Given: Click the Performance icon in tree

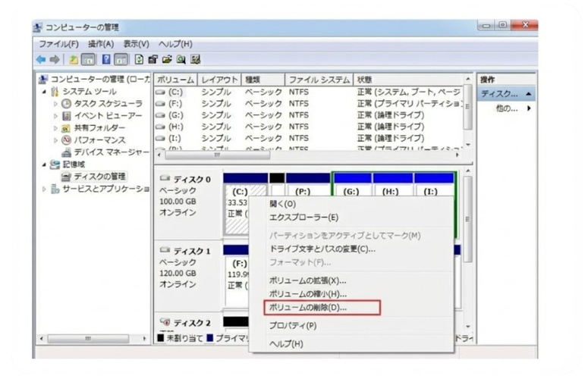Looking at the screenshot, I should coord(66,140).
